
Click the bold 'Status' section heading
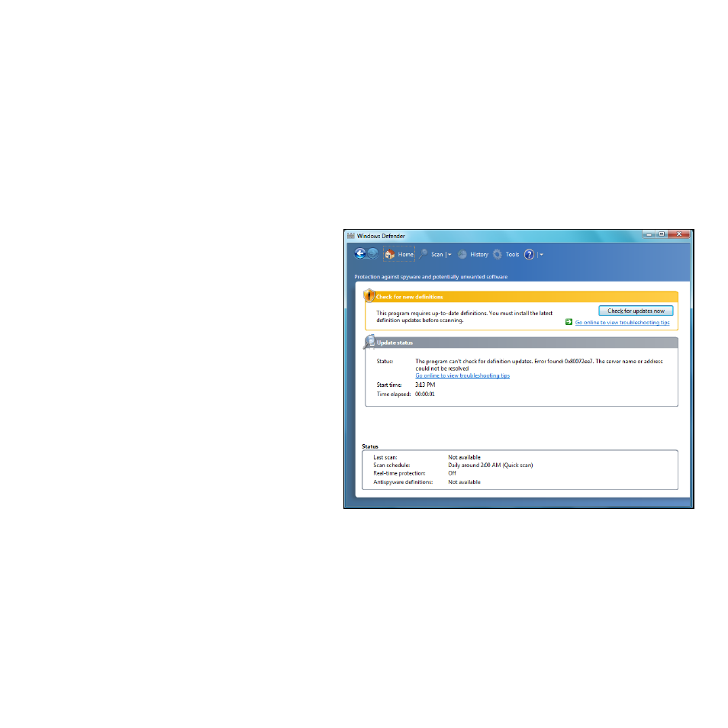(x=370, y=446)
